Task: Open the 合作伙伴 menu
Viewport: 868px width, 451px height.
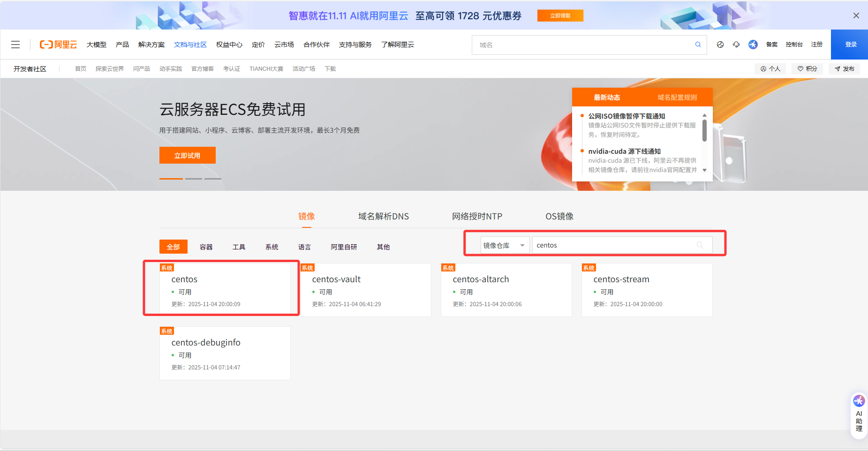Action: coord(317,45)
